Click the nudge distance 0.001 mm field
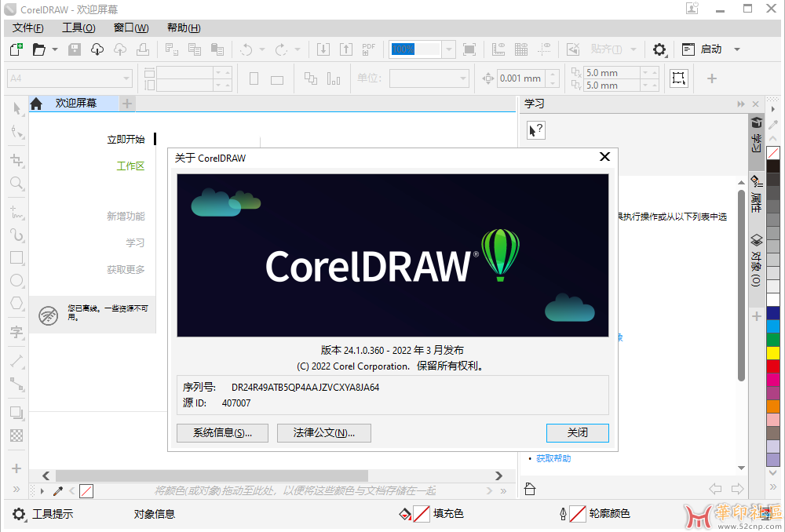This screenshot has height=532, width=785. tap(522, 78)
